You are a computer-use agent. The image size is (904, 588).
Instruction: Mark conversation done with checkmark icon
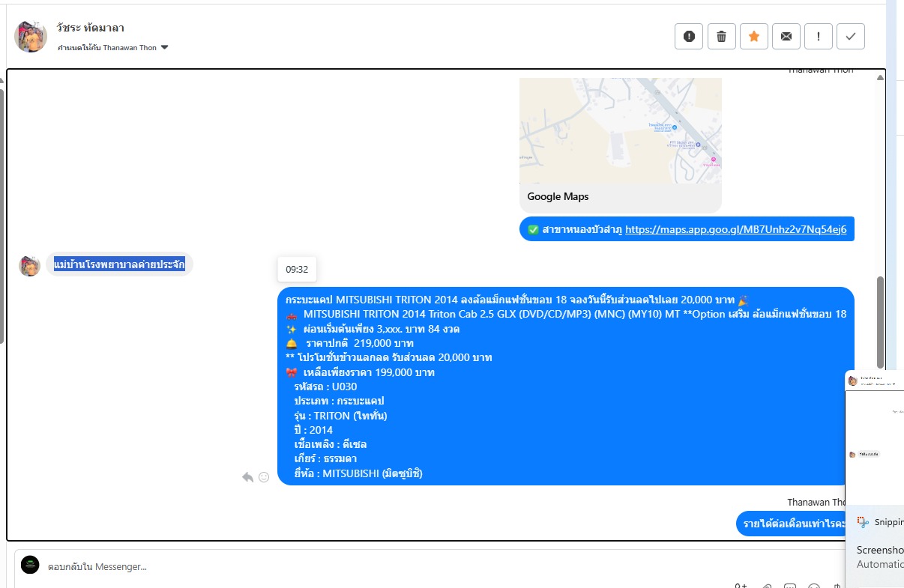coord(851,36)
